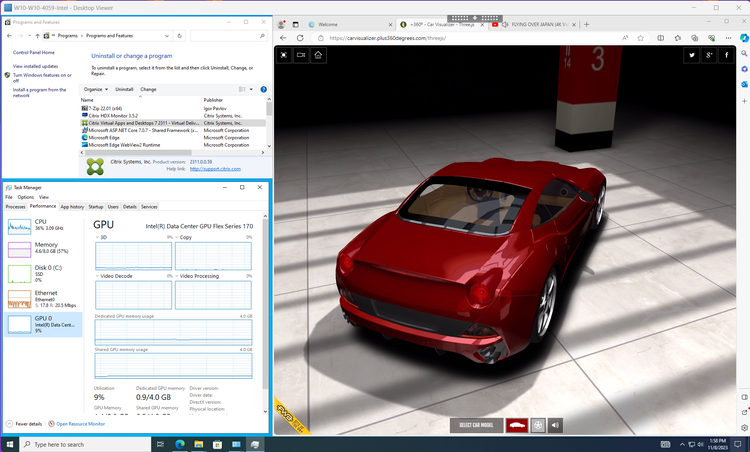Click the Control Panel search box
This screenshot has width=750, height=452.
pyautogui.click(x=228, y=36)
